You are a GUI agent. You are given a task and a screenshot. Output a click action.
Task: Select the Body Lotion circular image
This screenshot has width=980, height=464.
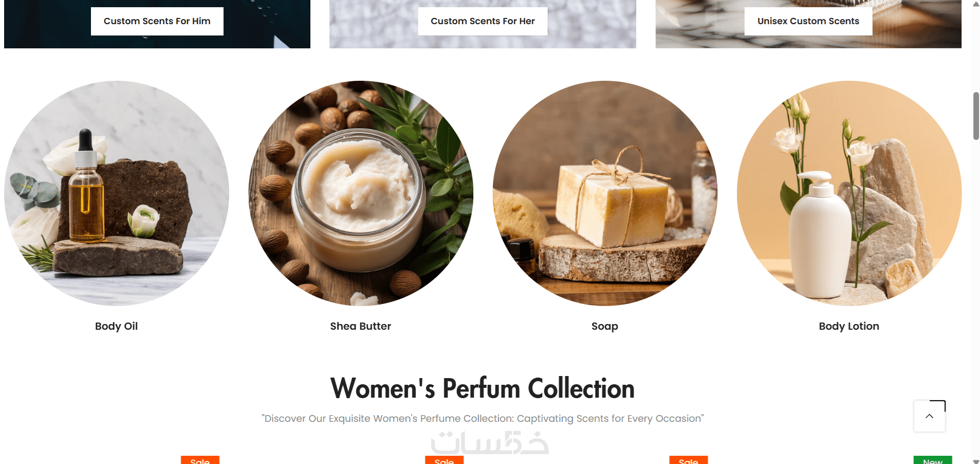pos(849,193)
